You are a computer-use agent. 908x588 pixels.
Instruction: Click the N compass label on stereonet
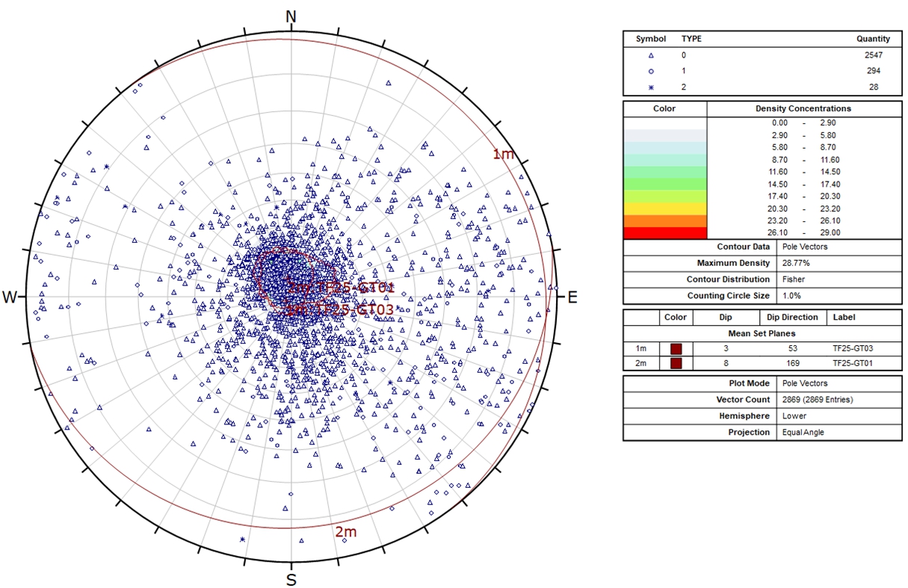click(291, 16)
